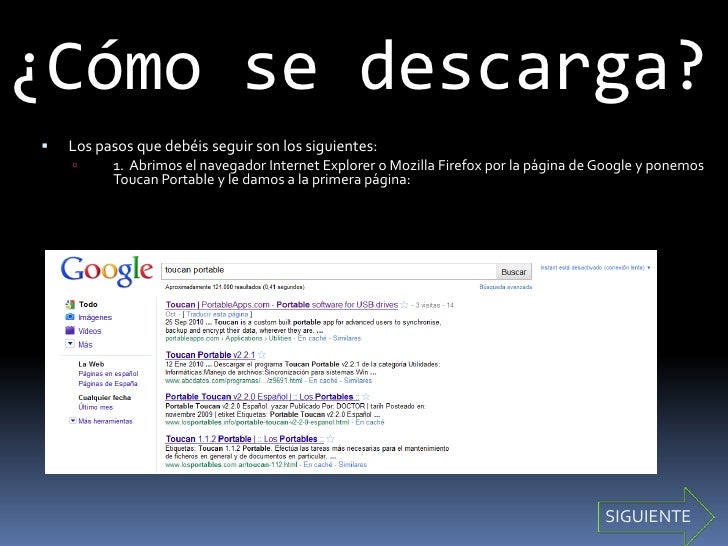Click the Todo filter label
728x546 pixels.
click(88, 304)
